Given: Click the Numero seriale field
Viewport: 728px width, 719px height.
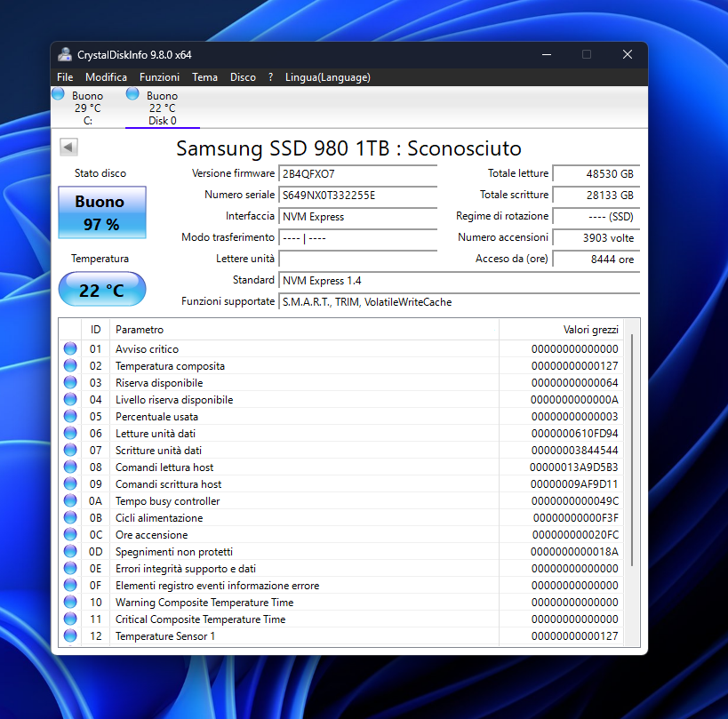Looking at the screenshot, I should point(358,195).
